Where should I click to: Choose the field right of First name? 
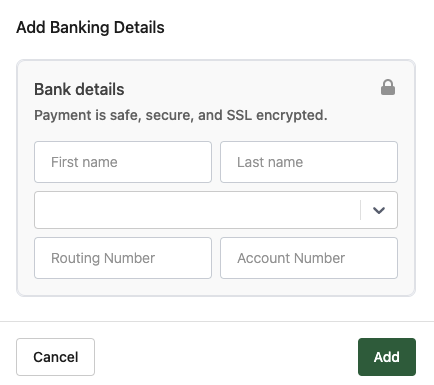pyautogui.click(x=309, y=162)
